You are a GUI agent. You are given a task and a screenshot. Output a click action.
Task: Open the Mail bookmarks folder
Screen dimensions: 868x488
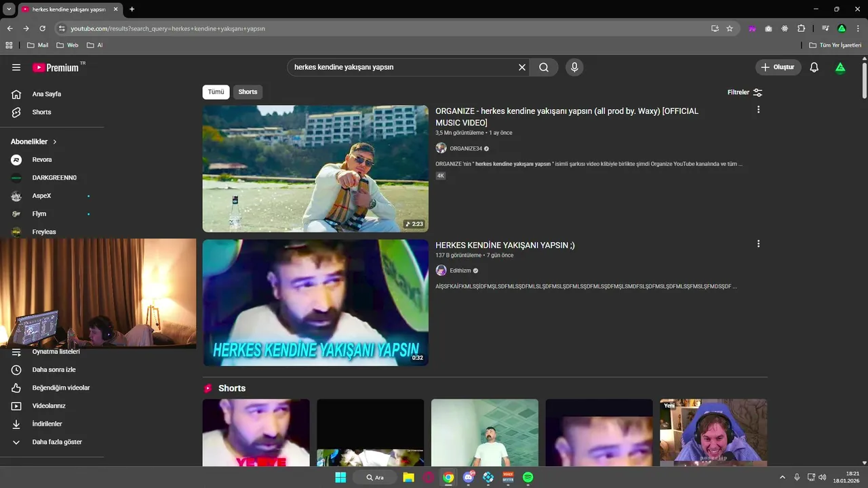[37, 45]
